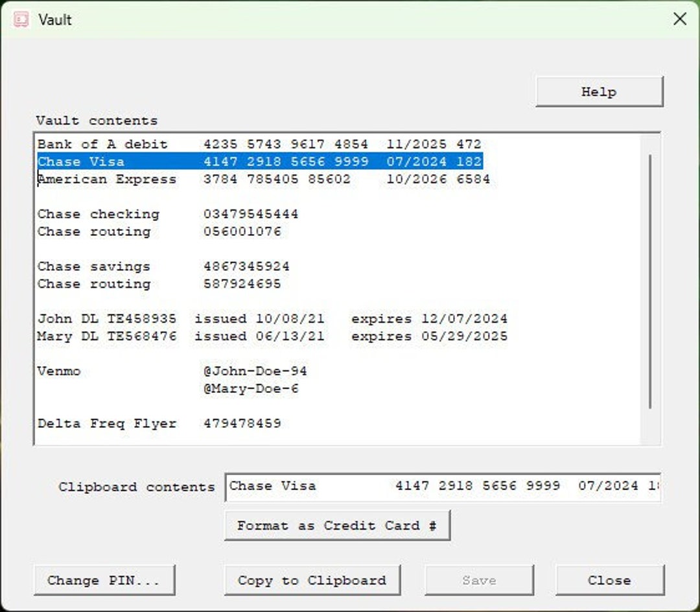Click the Save button
The image size is (700, 612).
click(479, 580)
